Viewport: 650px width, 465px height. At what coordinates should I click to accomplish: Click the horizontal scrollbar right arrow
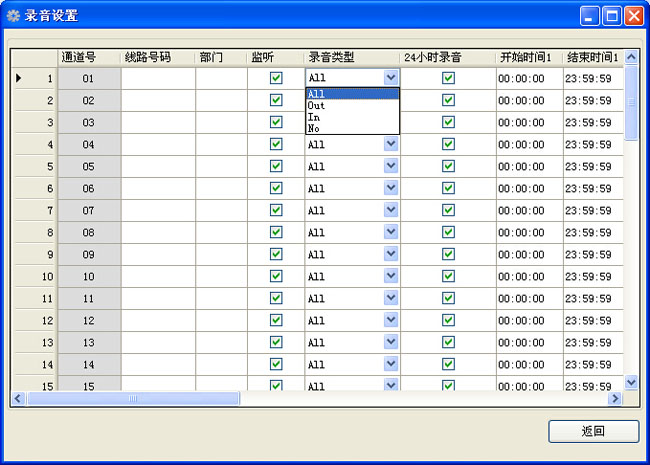pos(615,398)
